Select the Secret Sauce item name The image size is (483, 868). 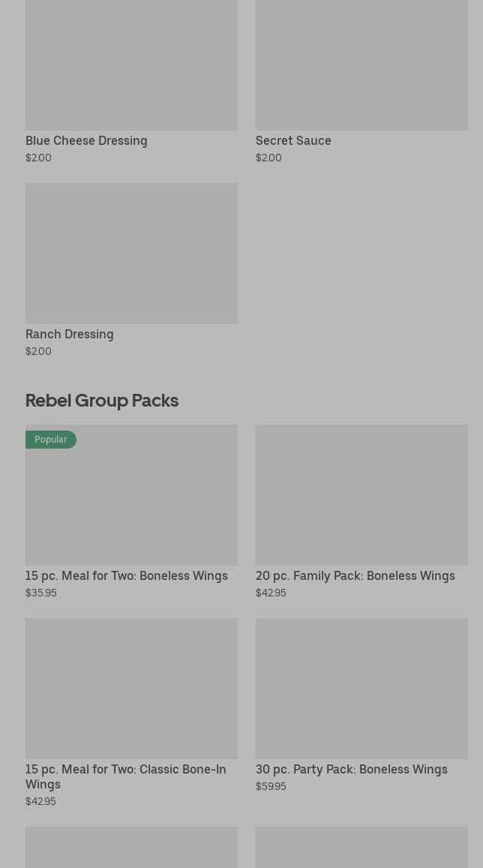coord(293,140)
